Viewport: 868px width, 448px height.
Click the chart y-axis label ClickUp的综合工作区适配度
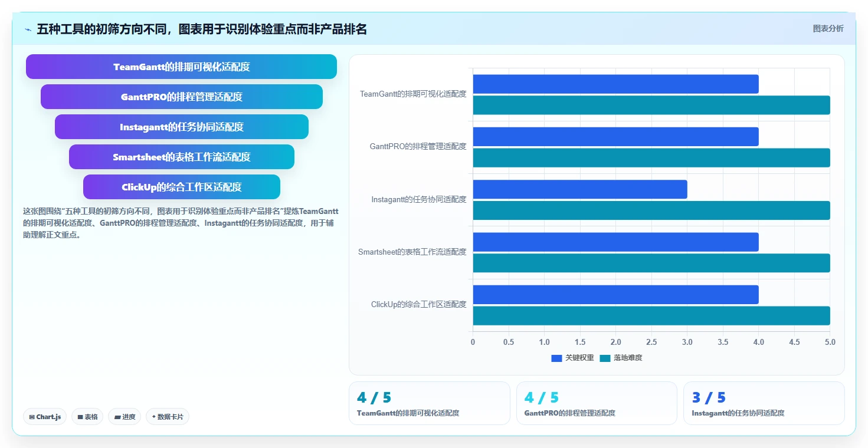pos(419,304)
